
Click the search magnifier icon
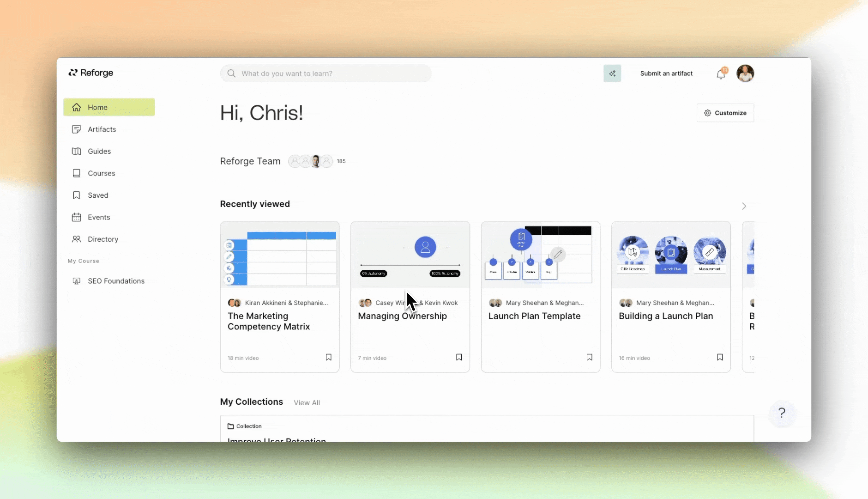232,73
